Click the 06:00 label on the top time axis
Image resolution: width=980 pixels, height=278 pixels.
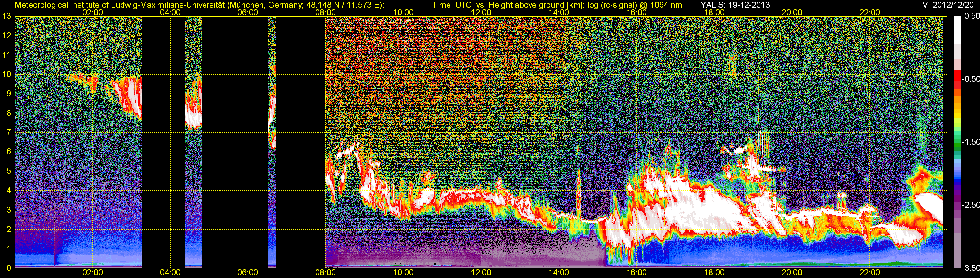coord(248,12)
